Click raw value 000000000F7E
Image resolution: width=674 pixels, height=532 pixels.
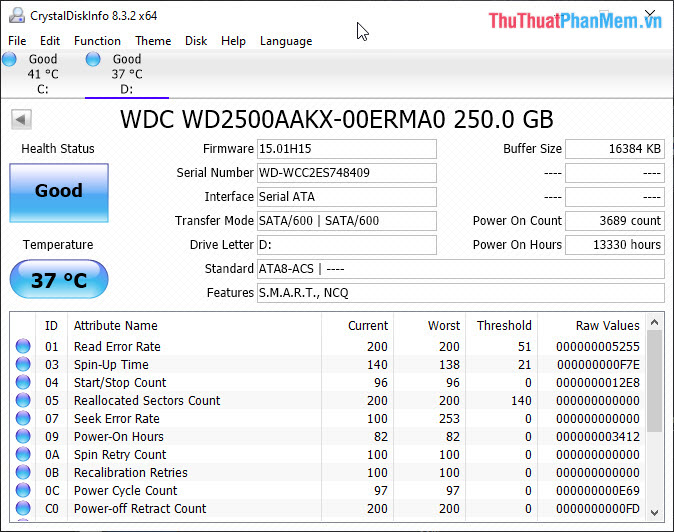598,364
